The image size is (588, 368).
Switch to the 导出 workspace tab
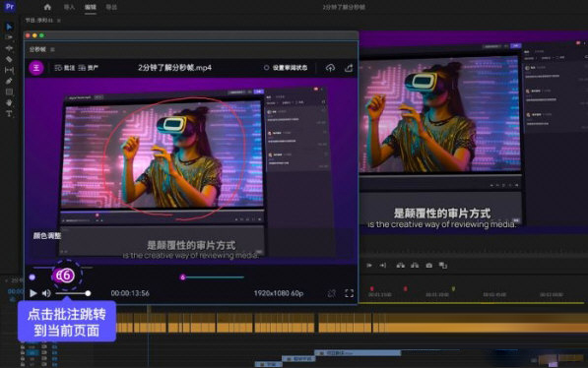click(x=111, y=7)
